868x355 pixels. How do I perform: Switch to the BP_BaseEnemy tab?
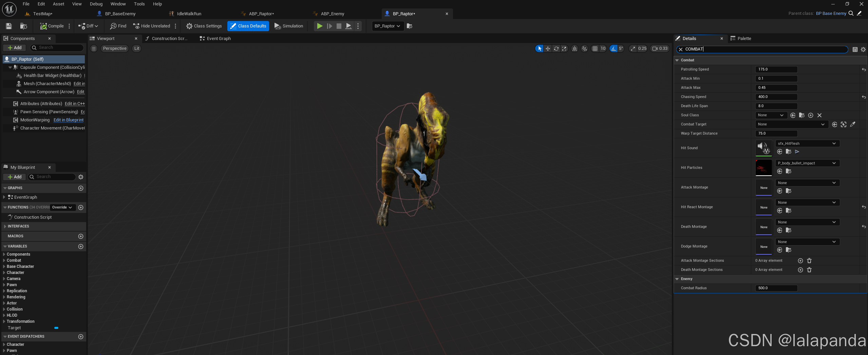point(120,14)
